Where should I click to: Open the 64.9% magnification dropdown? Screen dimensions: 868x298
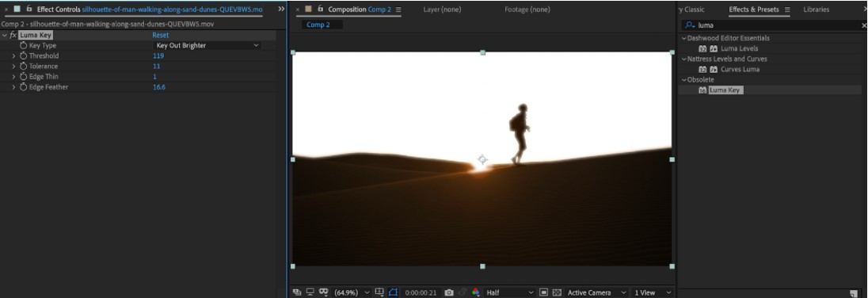[x=352, y=292]
